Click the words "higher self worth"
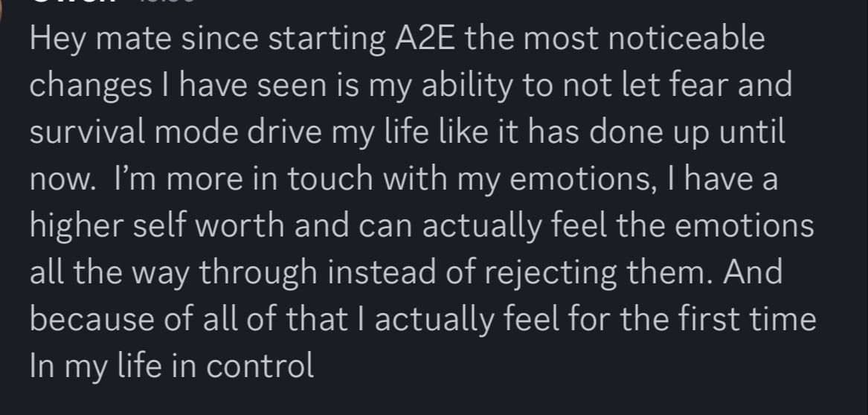The image size is (868, 415). [x=157, y=227]
